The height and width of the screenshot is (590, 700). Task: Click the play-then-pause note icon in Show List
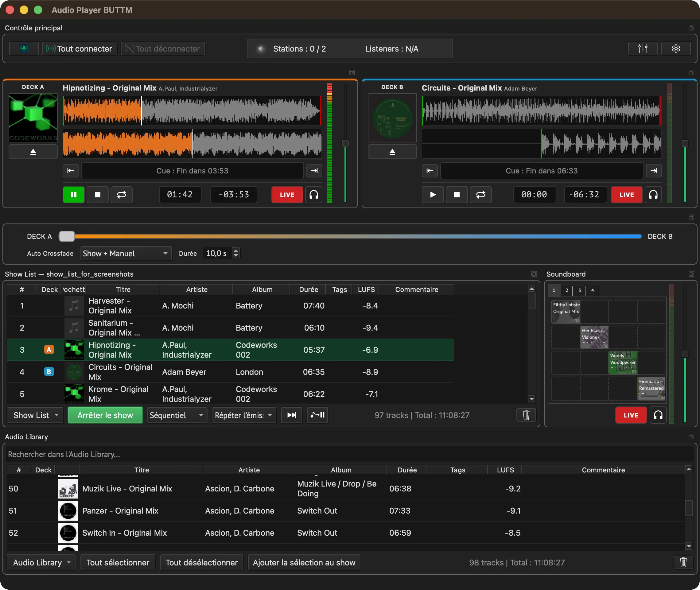[317, 415]
